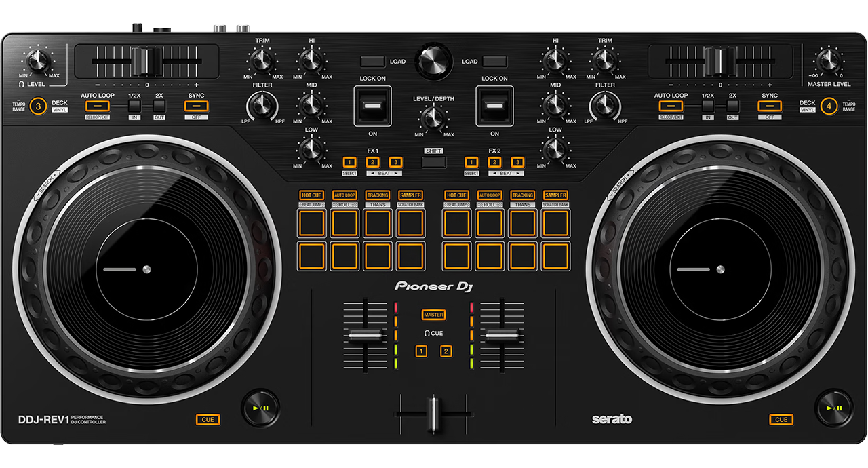Click the browse rotary knob between LOAD buttons

click(x=433, y=60)
